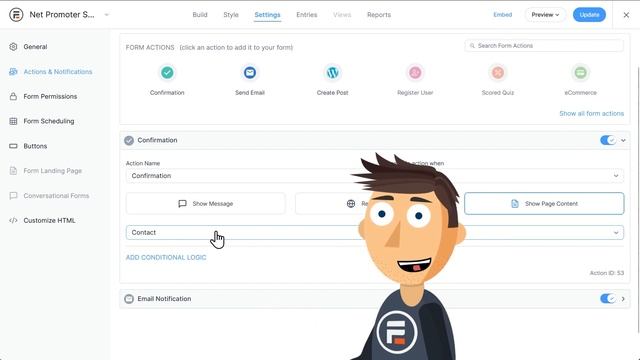Click the Formidable Forms logo icon
This screenshot has width=640, height=360.
click(x=16, y=15)
